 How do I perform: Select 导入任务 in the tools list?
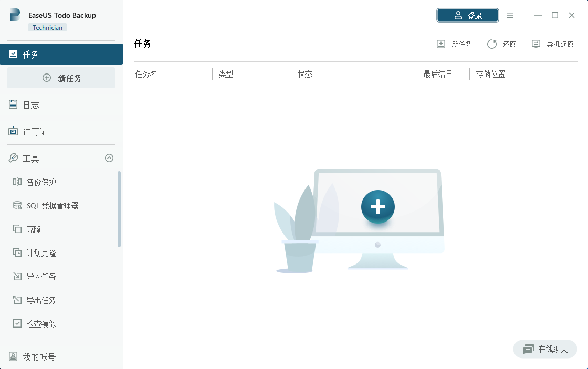pos(41,277)
